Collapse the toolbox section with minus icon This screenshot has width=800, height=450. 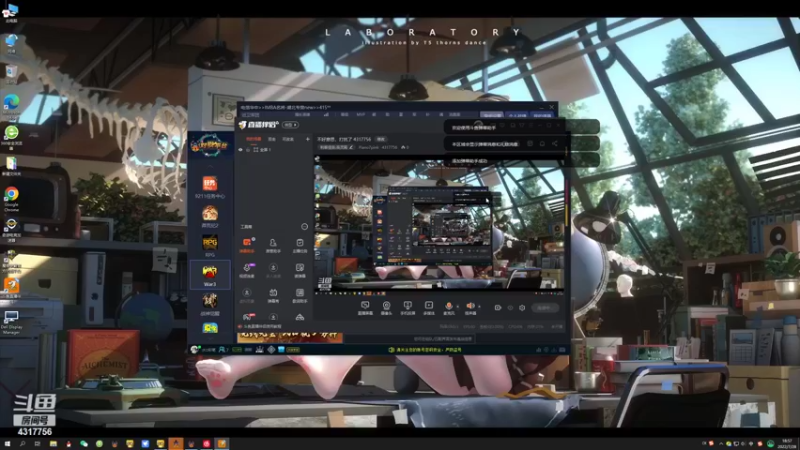[x=305, y=227]
